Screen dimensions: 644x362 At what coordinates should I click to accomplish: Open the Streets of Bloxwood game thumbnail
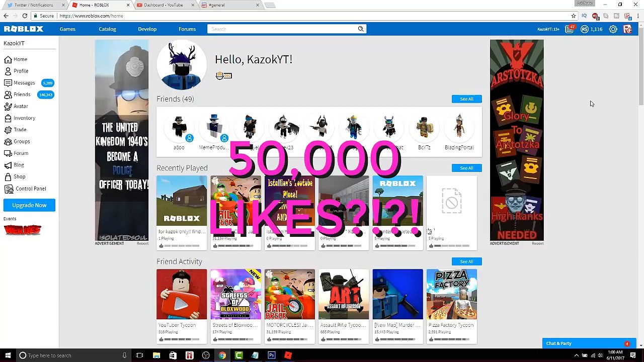point(235,294)
